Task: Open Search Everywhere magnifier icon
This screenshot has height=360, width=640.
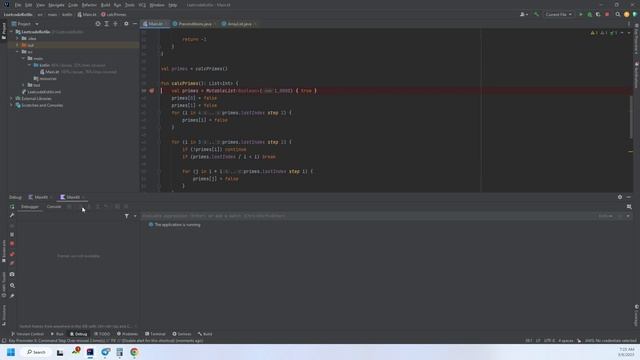Action: [x=618, y=14]
